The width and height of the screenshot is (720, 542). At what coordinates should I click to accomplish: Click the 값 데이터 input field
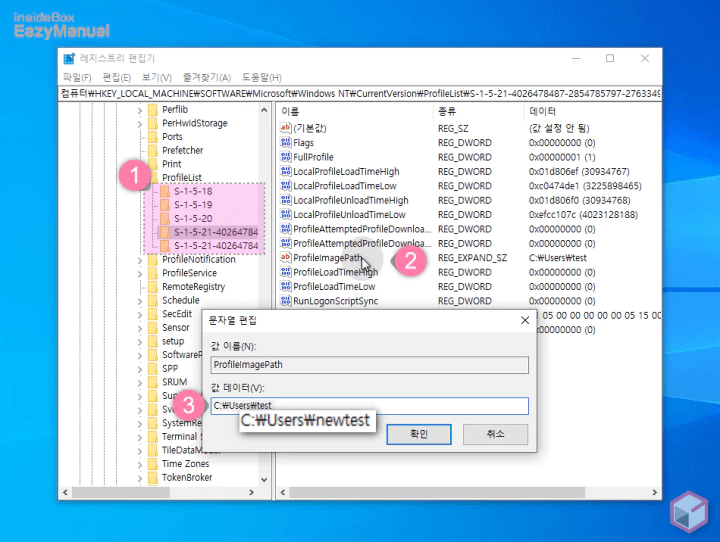(370, 405)
